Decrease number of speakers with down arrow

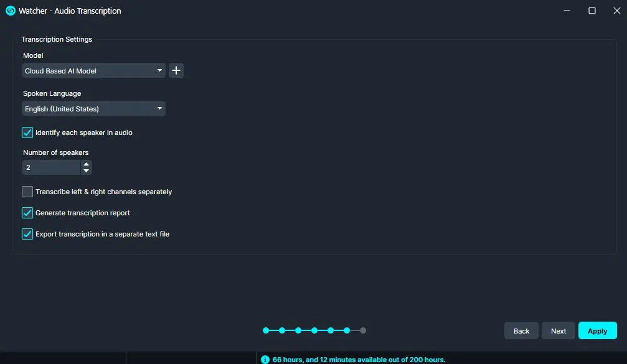(86, 171)
